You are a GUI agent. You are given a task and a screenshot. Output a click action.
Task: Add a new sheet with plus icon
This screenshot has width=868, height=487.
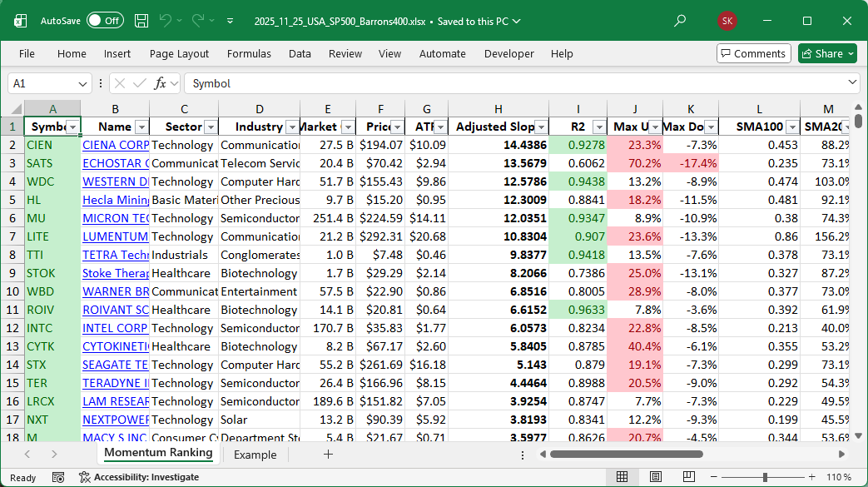328,455
